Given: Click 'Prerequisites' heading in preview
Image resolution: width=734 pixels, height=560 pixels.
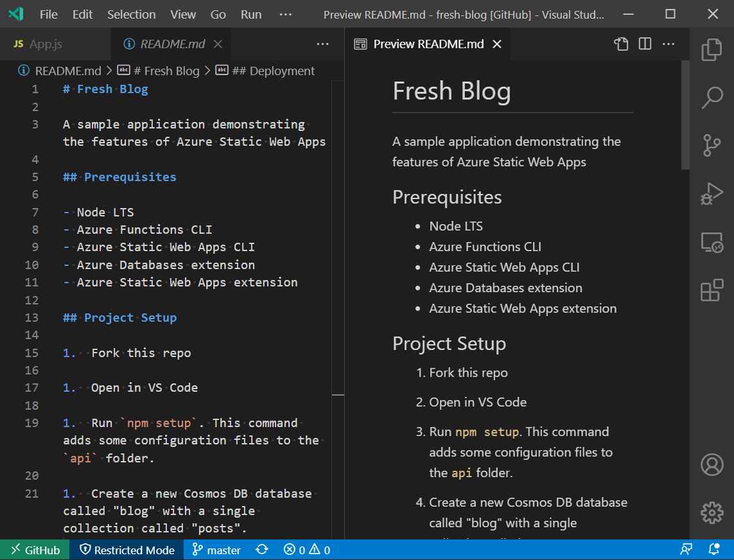Looking at the screenshot, I should coord(446,197).
